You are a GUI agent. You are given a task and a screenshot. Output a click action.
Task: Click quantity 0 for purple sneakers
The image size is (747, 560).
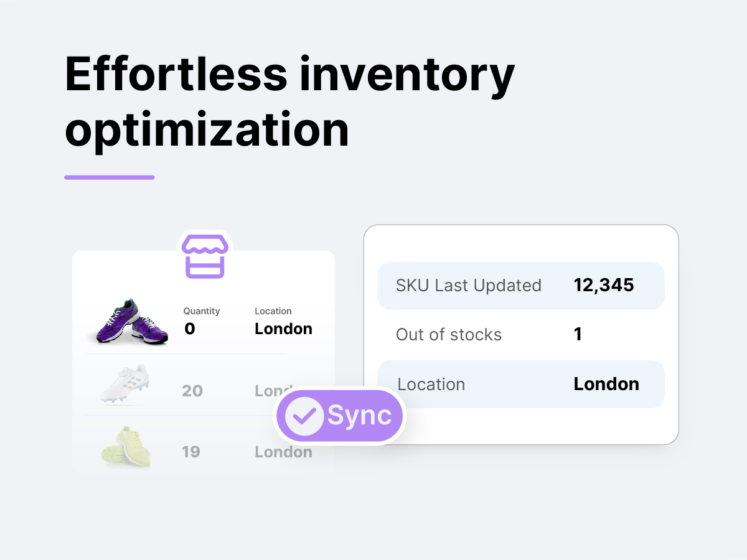click(190, 329)
